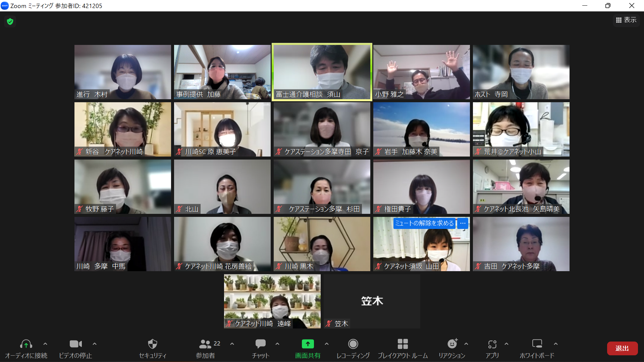Image resolution: width=644 pixels, height=362 pixels.
Task: Select the highlighted 富士通介護相談 須山 tile
Action: pyautogui.click(x=322, y=72)
